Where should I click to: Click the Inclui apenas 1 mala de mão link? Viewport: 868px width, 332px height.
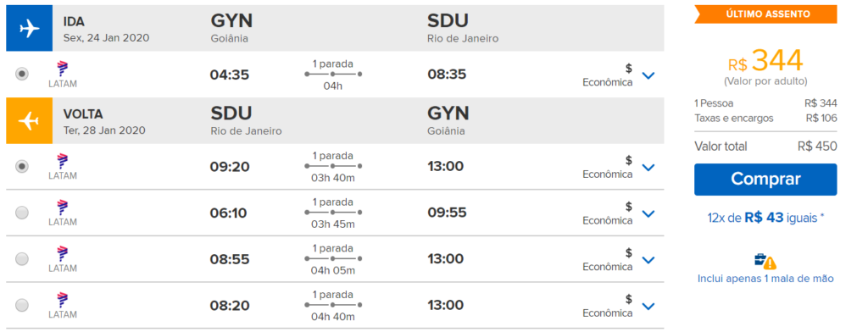pos(765,279)
